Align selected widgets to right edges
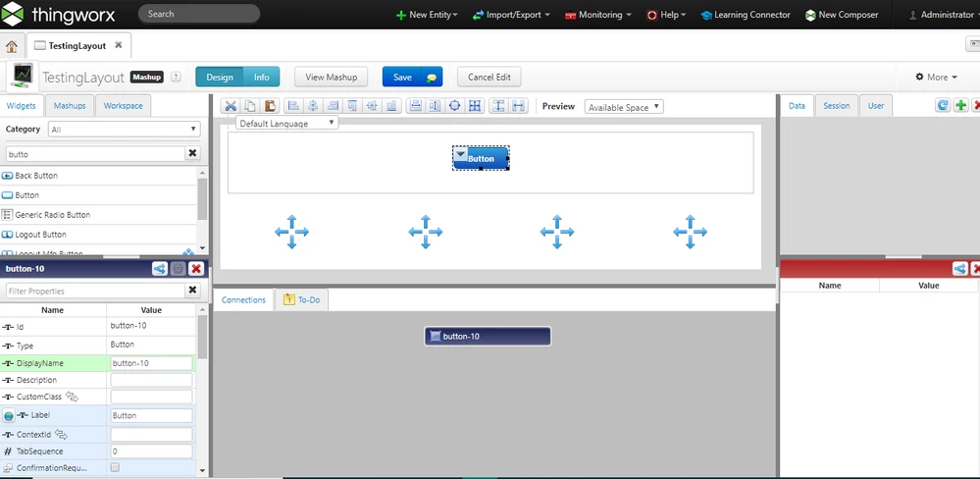The height and width of the screenshot is (479, 980). click(333, 106)
